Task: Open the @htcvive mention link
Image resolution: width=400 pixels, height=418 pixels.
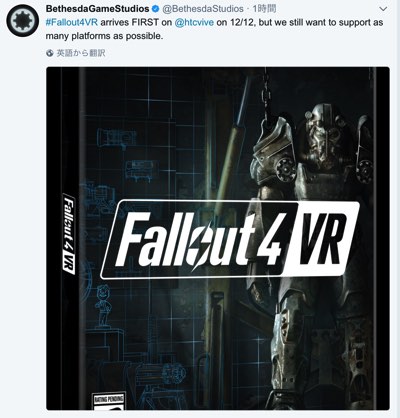Action: 194,22
